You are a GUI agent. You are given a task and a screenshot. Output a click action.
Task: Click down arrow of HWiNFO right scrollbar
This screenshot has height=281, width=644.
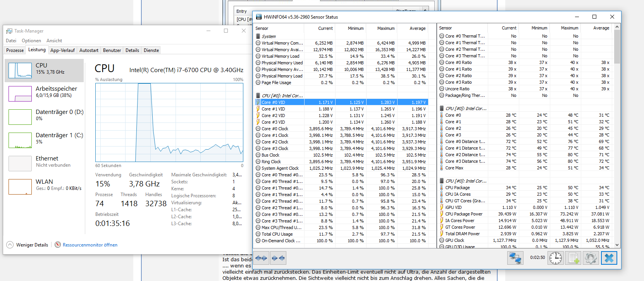pyautogui.click(x=617, y=245)
